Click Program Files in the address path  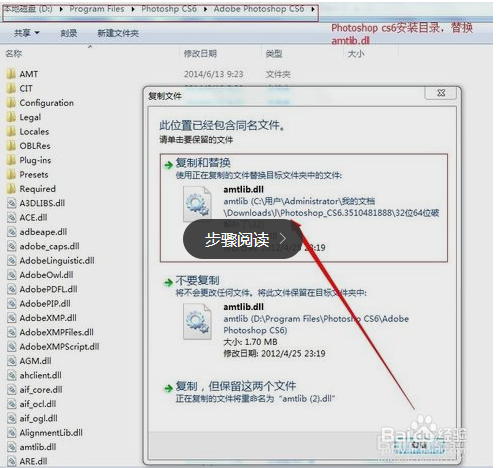(x=97, y=9)
